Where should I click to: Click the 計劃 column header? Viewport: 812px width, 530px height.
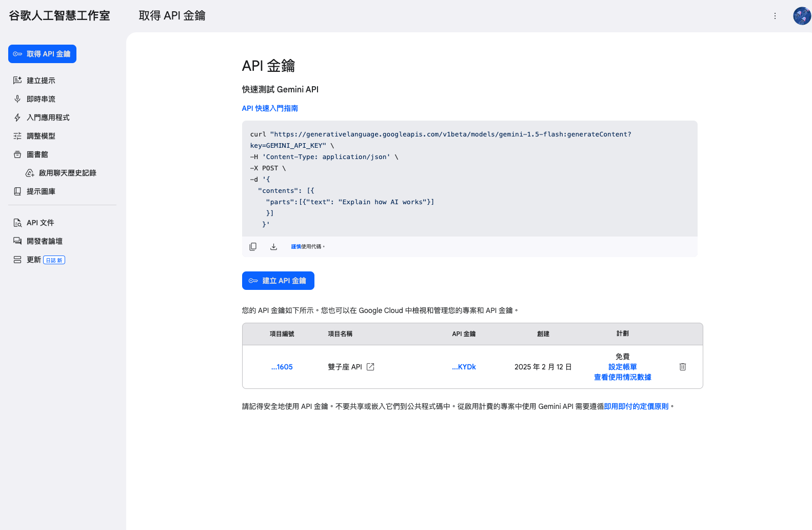click(x=623, y=333)
